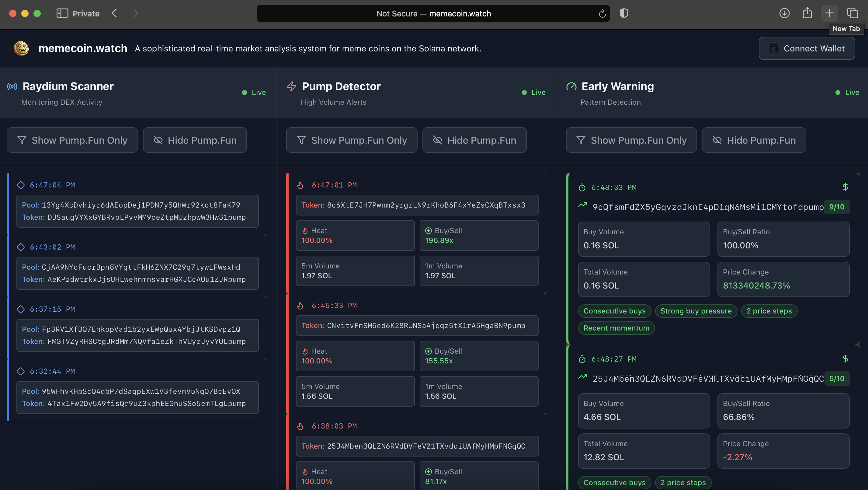The width and height of the screenshot is (868, 490).
Task: Go forward with the forward arrow
Action: [x=136, y=13]
